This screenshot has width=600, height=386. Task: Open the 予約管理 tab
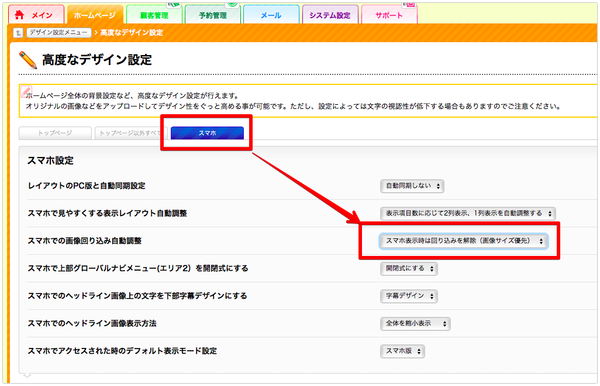coord(213,15)
